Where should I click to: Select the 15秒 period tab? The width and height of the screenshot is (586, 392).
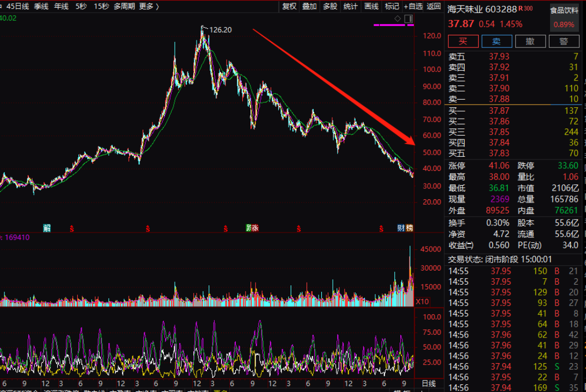pyautogui.click(x=101, y=7)
